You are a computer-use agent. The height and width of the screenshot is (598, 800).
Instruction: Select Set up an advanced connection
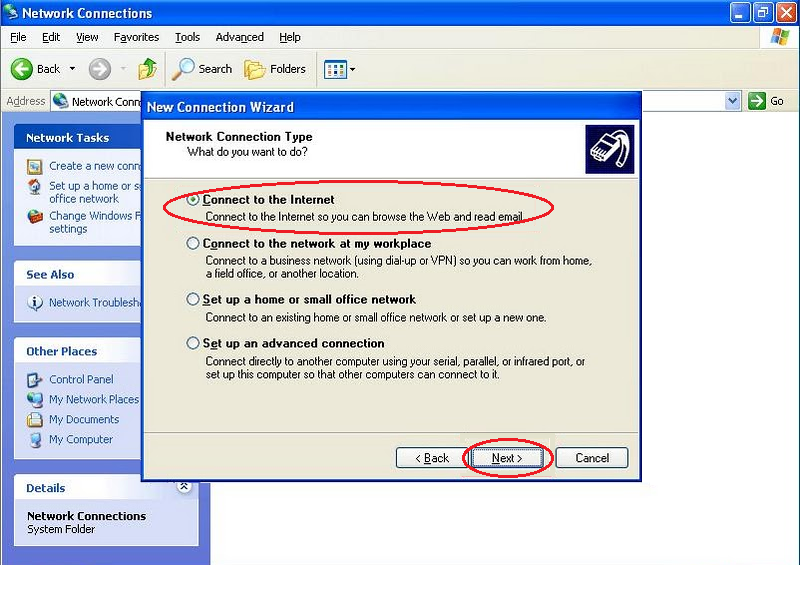tap(194, 343)
